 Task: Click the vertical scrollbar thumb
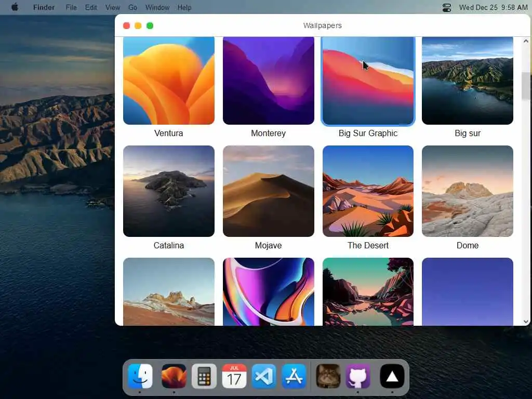coord(526,86)
